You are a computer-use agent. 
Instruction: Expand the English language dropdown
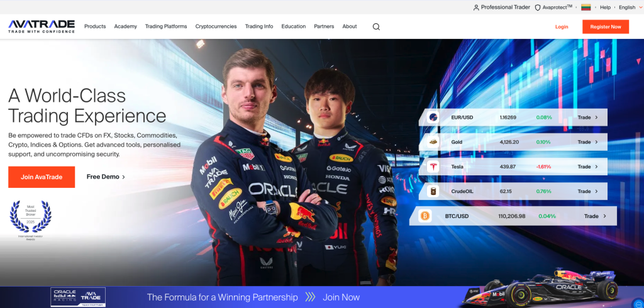[630, 8]
